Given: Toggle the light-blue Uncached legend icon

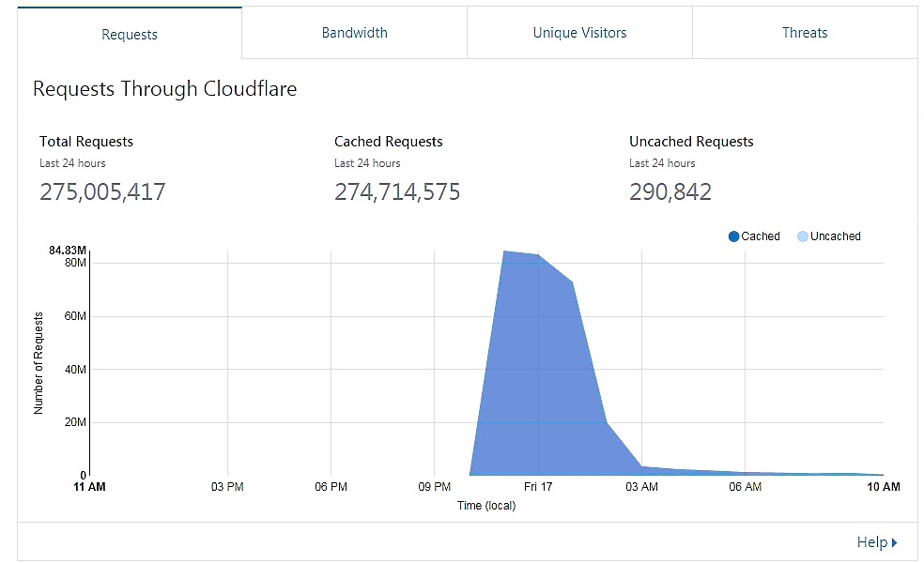Looking at the screenshot, I should point(803,236).
